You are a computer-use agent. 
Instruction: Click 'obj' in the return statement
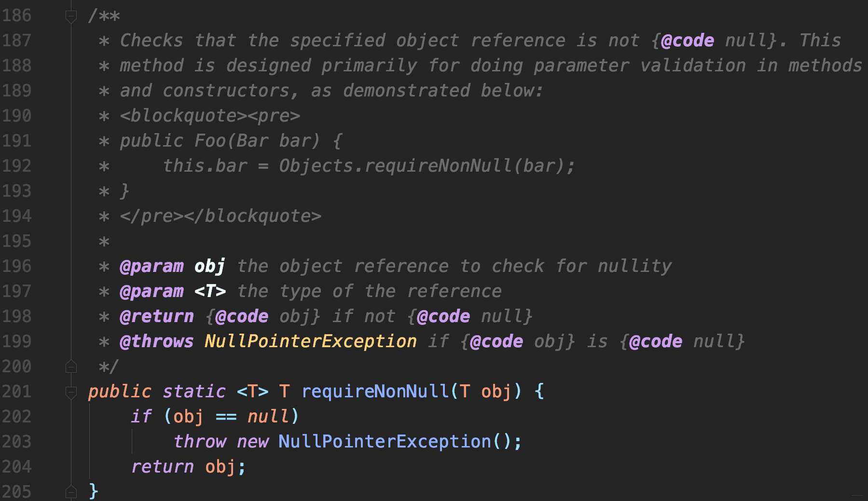(220, 467)
